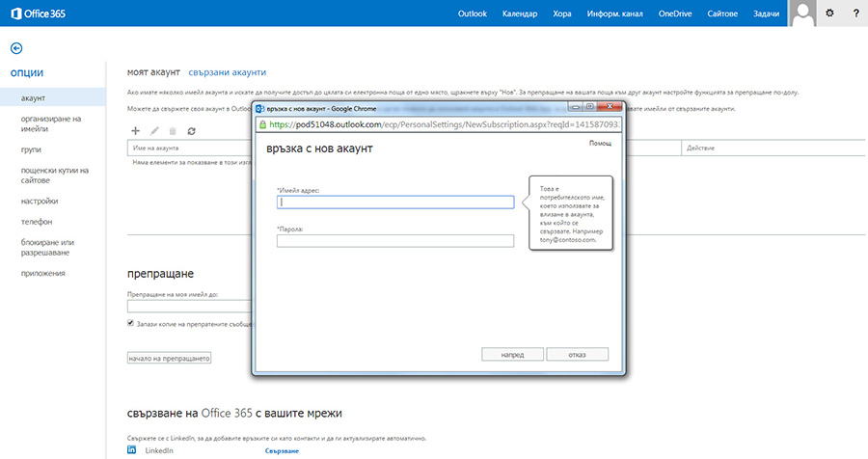Select приложения in the options sidebar
Viewport: 868px width, 459px height.
click(x=43, y=273)
